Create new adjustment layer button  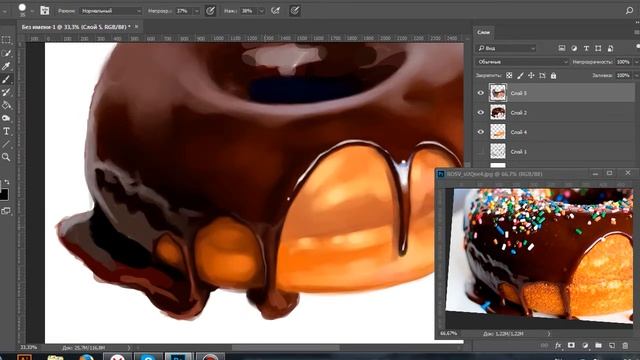[x=585, y=345]
